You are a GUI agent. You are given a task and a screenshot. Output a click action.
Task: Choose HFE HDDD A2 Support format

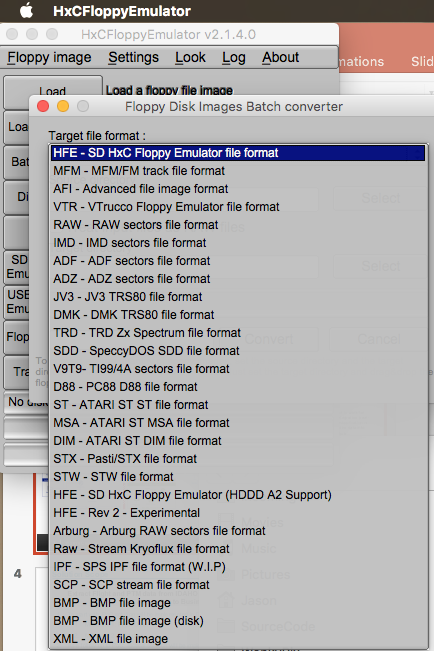(x=238, y=494)
